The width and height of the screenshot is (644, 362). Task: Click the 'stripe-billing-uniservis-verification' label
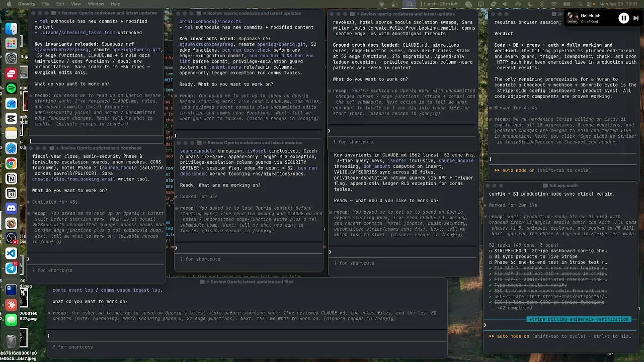coord(579,319)
